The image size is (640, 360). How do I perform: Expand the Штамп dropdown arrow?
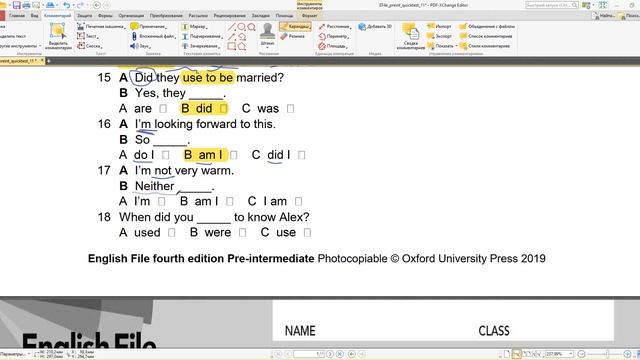coord(268,48)
